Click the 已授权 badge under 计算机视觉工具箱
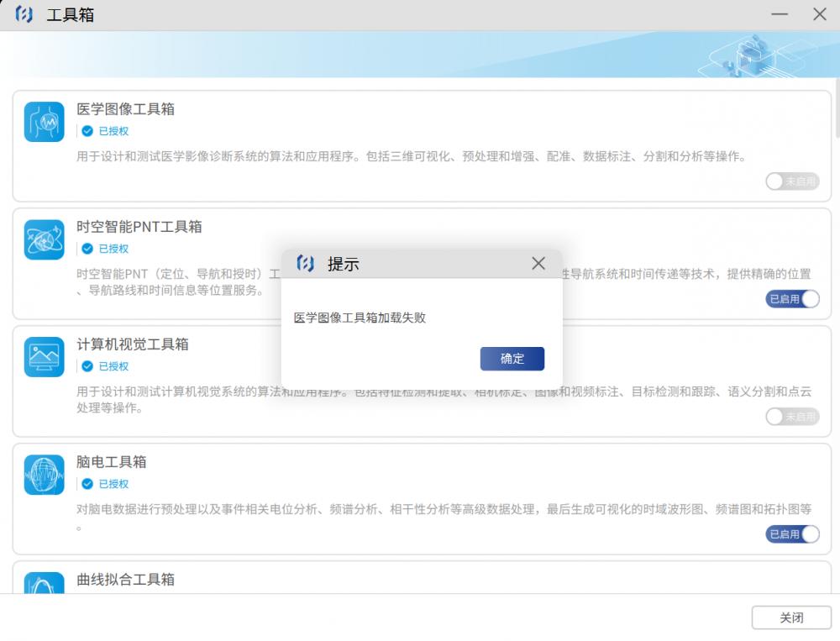This screenshot has width=840, height=641. click(105, 366)
